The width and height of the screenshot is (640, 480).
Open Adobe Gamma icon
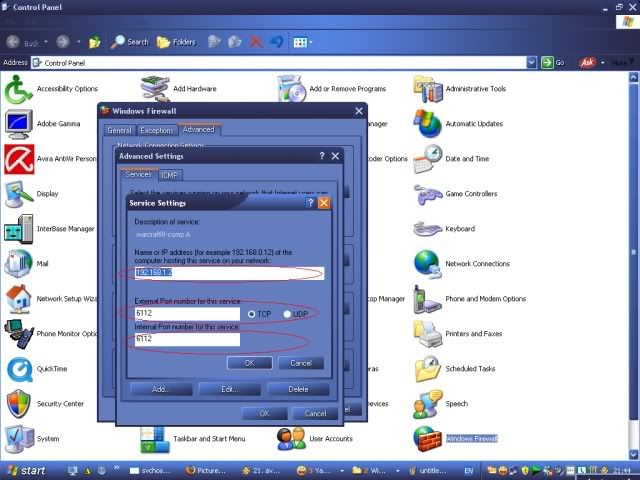coord(18,124)
